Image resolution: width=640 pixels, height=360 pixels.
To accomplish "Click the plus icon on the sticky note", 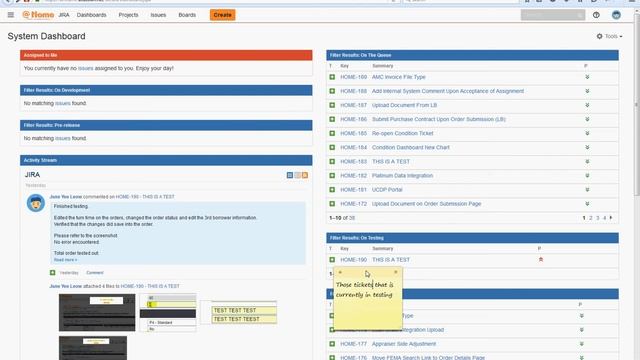I will pos(340,272).
